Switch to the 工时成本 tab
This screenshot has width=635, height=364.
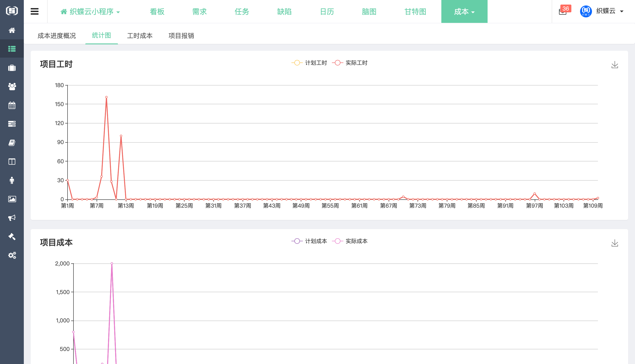pyautogui.click(x=140, y=35)
